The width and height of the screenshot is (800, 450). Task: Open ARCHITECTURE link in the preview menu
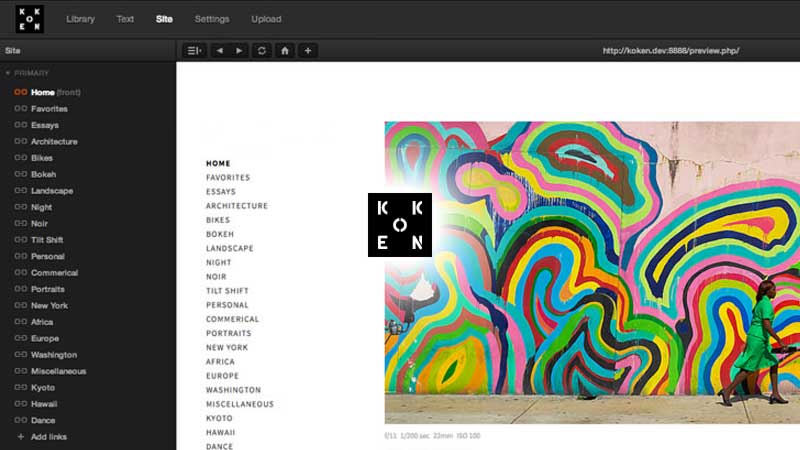(x=237, y=206)
